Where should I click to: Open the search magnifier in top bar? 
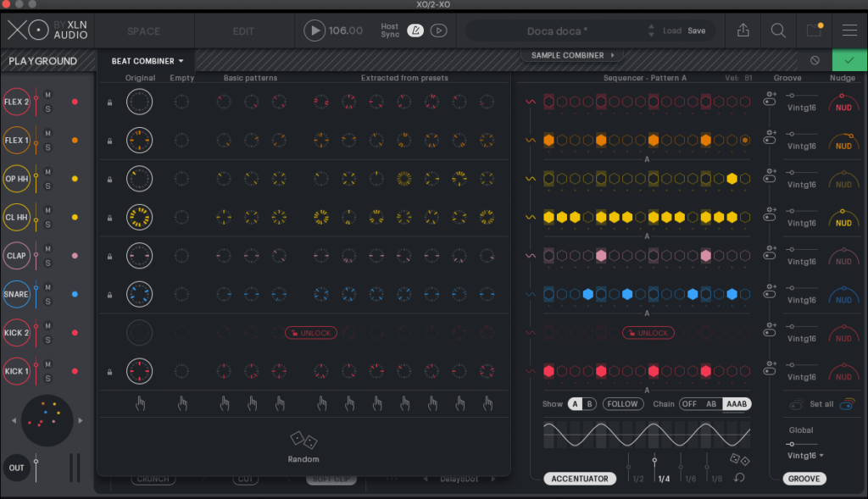click(x=778, y=30)
